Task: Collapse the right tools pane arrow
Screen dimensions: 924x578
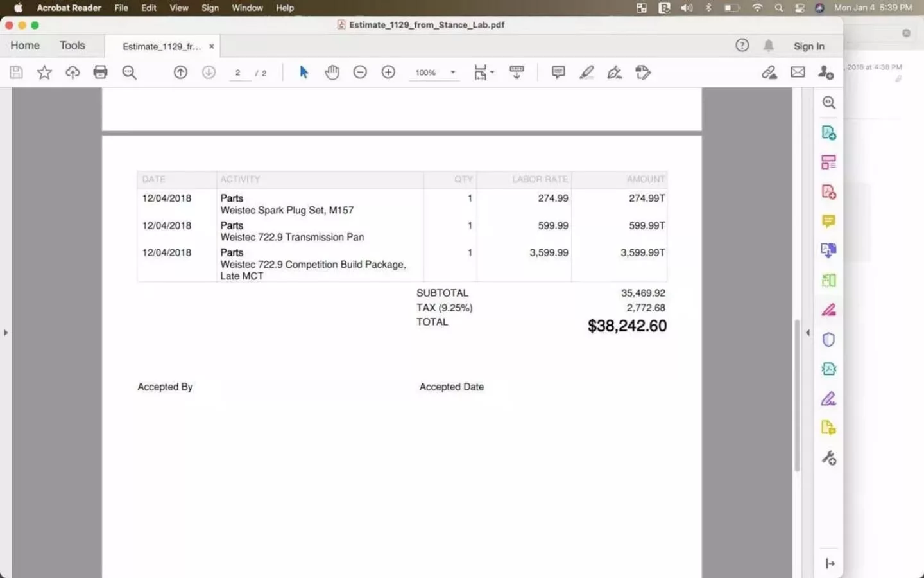Action: click(807, 333)
